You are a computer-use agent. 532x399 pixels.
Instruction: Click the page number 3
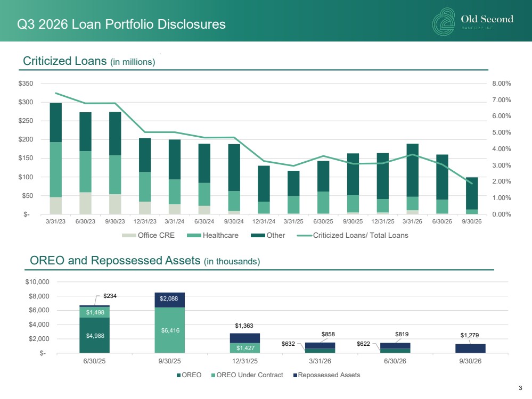[520, 388]
